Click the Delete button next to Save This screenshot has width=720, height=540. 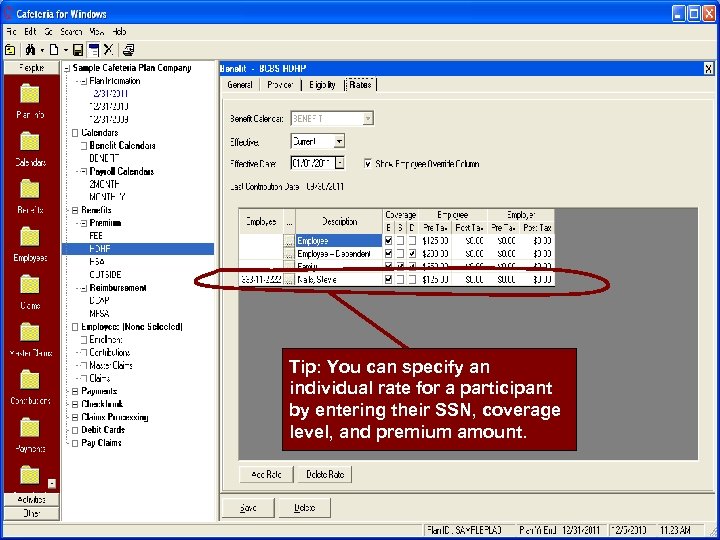[304, 508]
